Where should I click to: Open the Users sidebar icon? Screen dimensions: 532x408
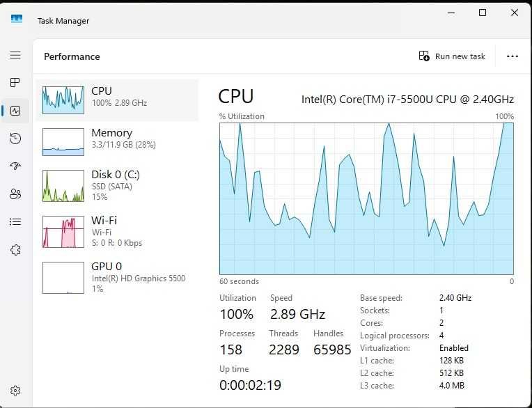tap(15, 194)
